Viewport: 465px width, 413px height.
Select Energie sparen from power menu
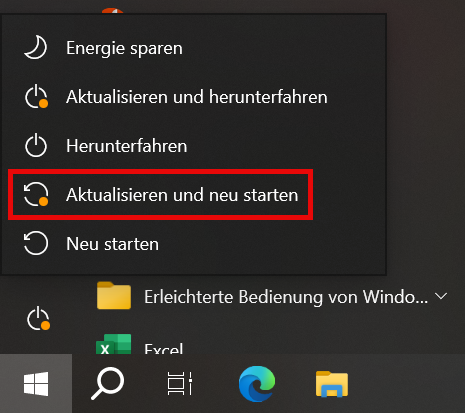tap(194, 48)
